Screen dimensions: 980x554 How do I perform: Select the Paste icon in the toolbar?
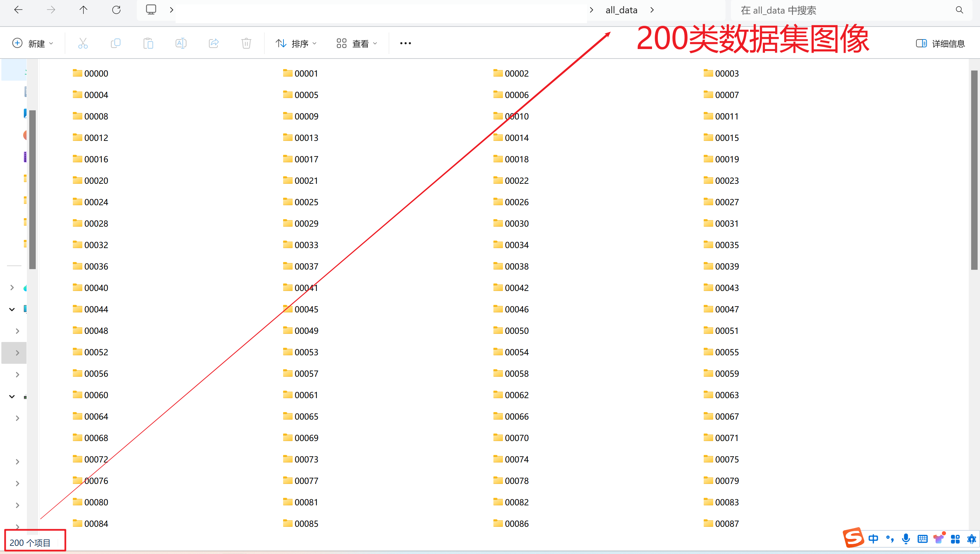pos(148,43)
